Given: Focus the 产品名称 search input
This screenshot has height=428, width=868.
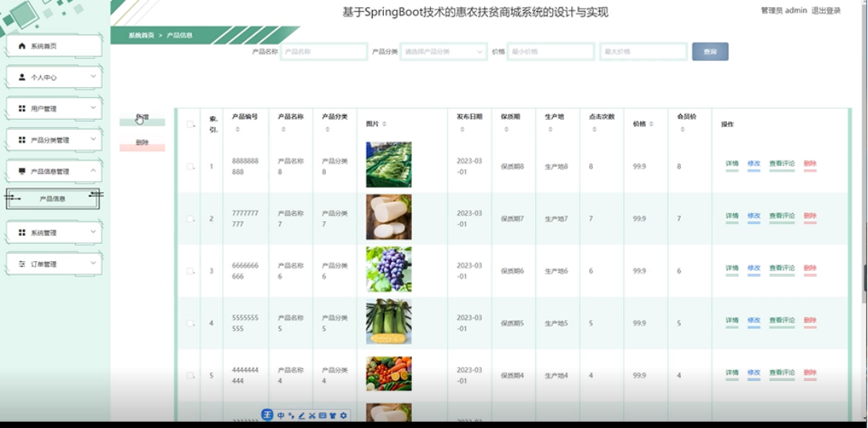Looking at the screenshot, I should click(x=324, y=52).
